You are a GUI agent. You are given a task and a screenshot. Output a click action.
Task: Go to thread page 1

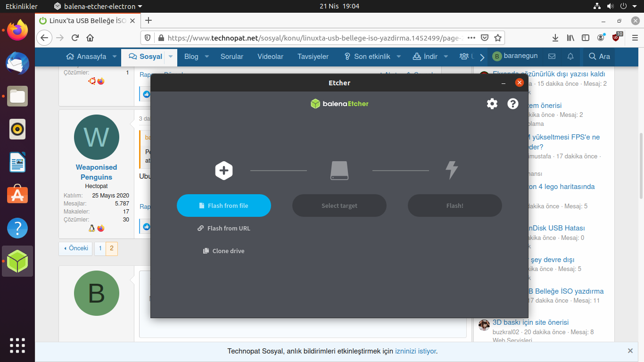point(100,248)
